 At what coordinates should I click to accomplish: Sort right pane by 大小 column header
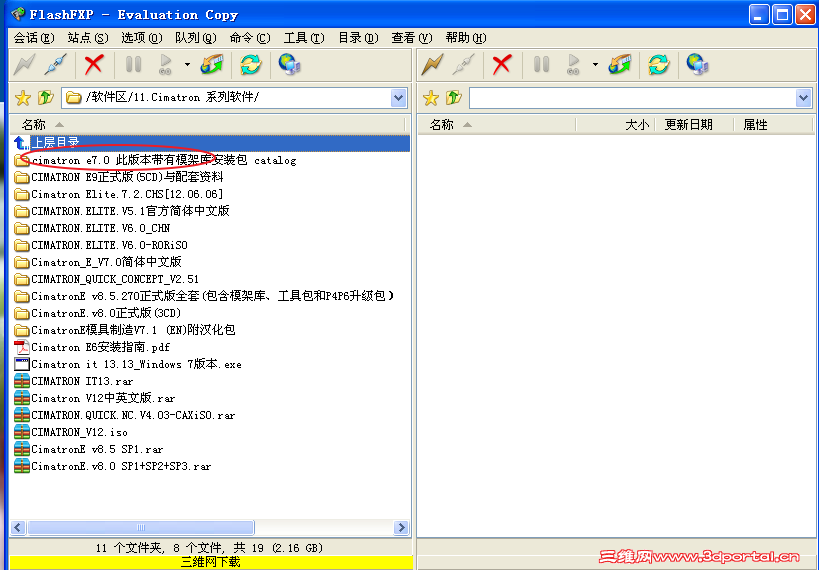click(616, 124)
